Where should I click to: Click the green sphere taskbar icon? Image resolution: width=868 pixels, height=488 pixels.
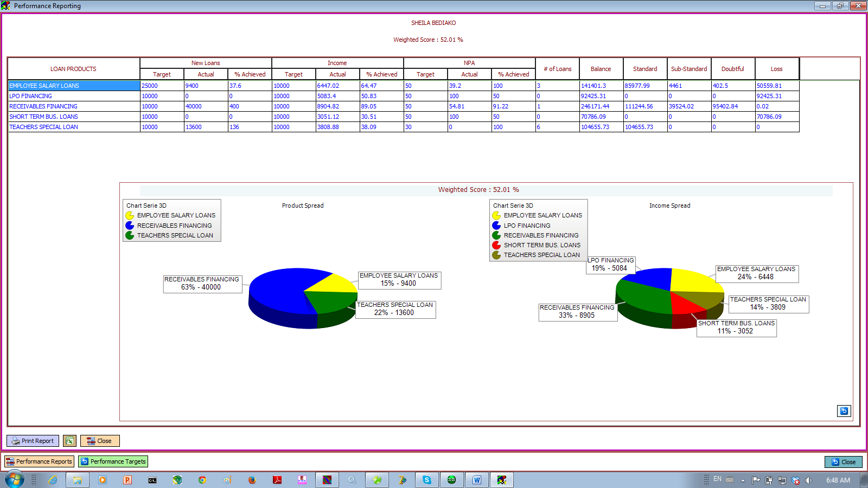click(x=377, y=480)
